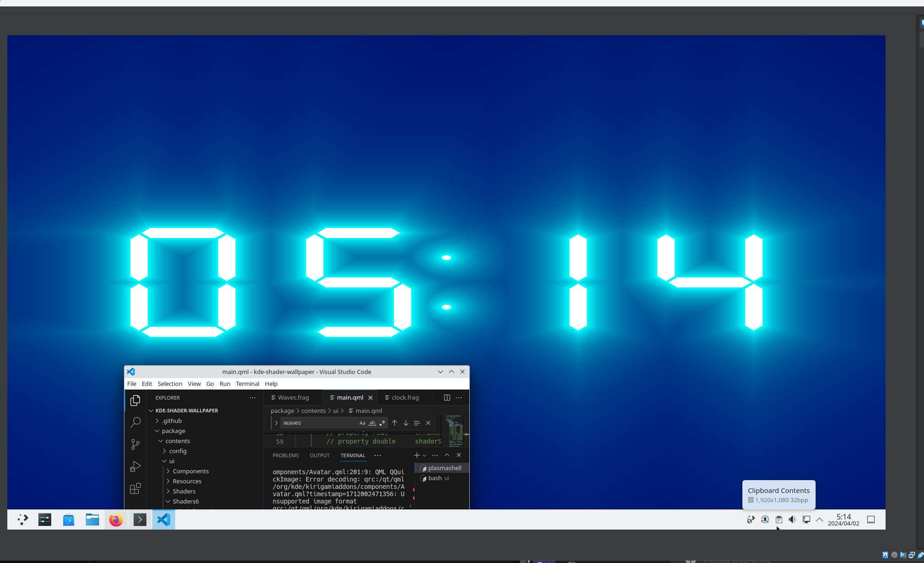Viewport: 924px width, 563px height.
Task: Open the View menu
Action: (x=194, y=384)
